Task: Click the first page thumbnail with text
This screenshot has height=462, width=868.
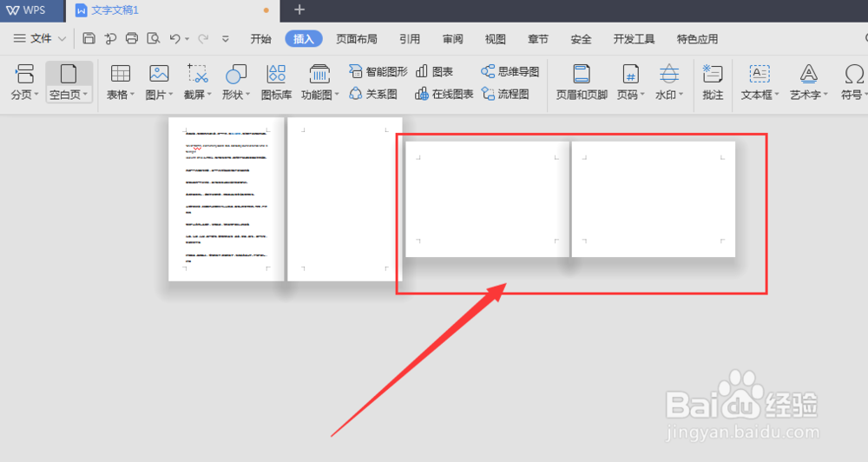Action: click(226, 199)
